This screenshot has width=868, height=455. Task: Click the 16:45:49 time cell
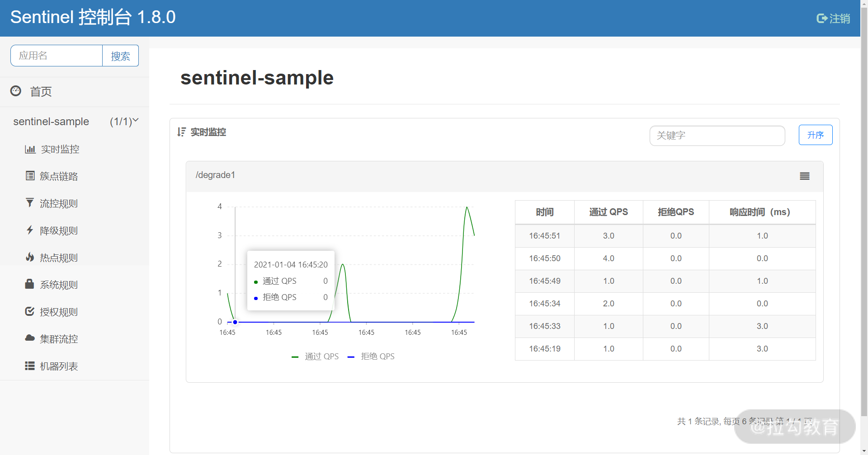(x=545, y=281)
